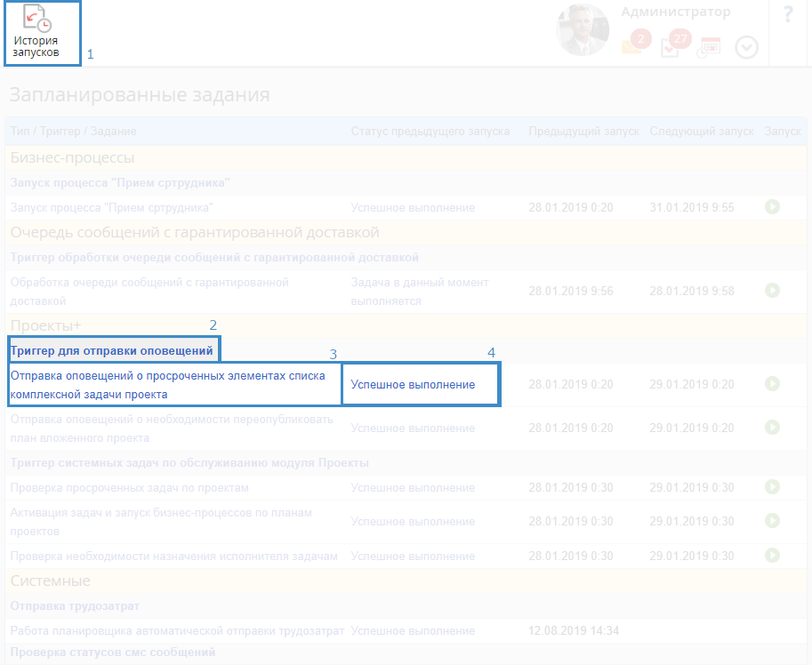812x665 pixels.
Task: Open the calendar icon in header
Action: click(709, 47)
